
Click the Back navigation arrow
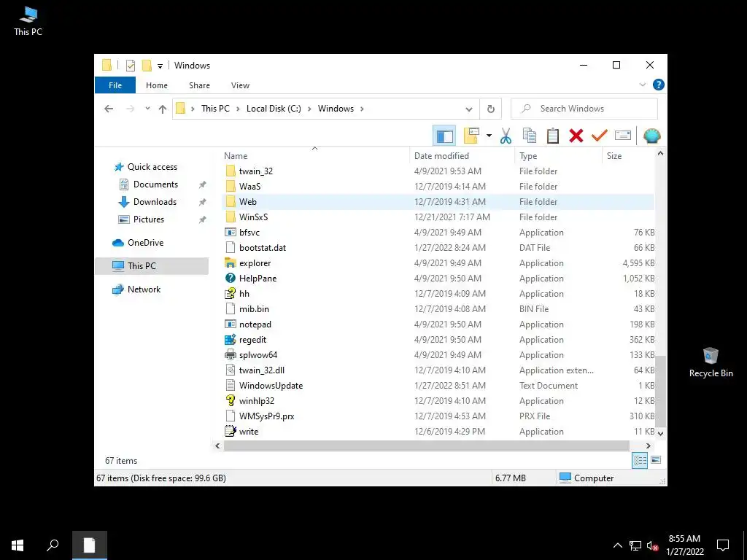click(109, 109)
